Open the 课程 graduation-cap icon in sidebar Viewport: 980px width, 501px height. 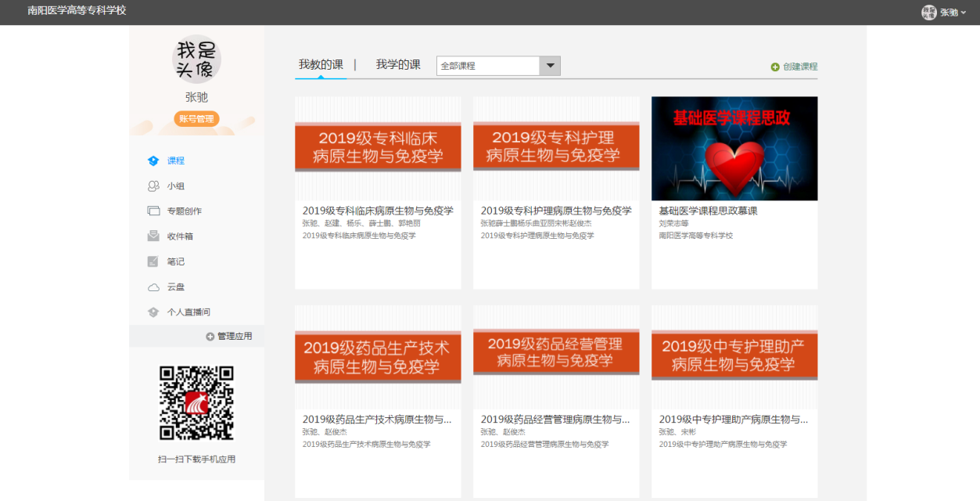[x=153, y=160]
